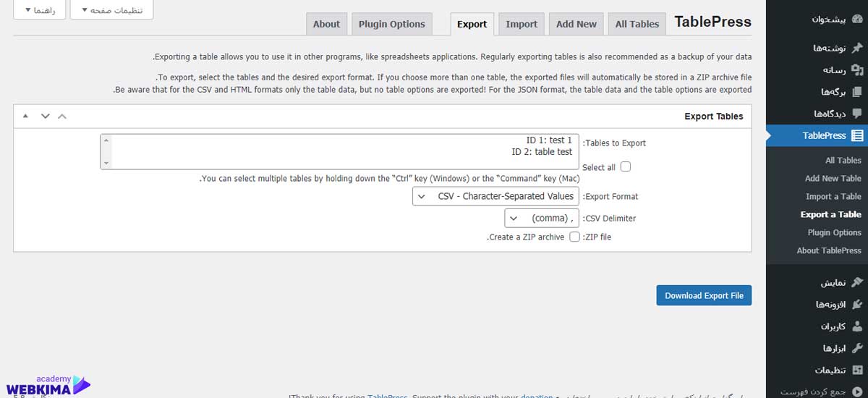This screenshot has height=398, width=868.
Task: Open All Tables submenu link
Action: [843, 161]
